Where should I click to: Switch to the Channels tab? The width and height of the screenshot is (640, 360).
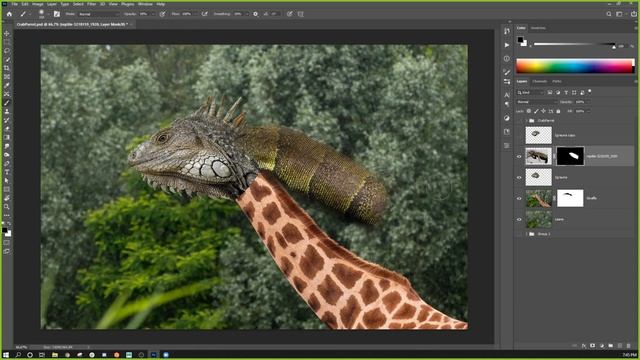tap(539, 81)
